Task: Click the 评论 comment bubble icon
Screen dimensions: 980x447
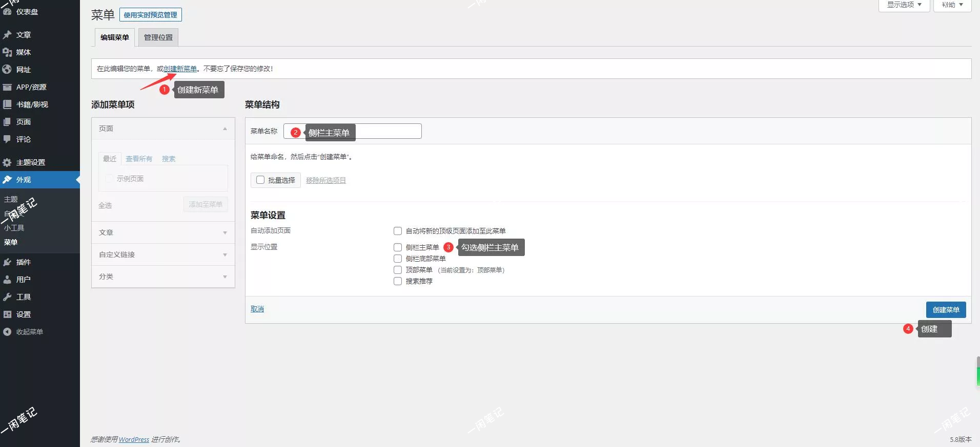Action: 7,139
